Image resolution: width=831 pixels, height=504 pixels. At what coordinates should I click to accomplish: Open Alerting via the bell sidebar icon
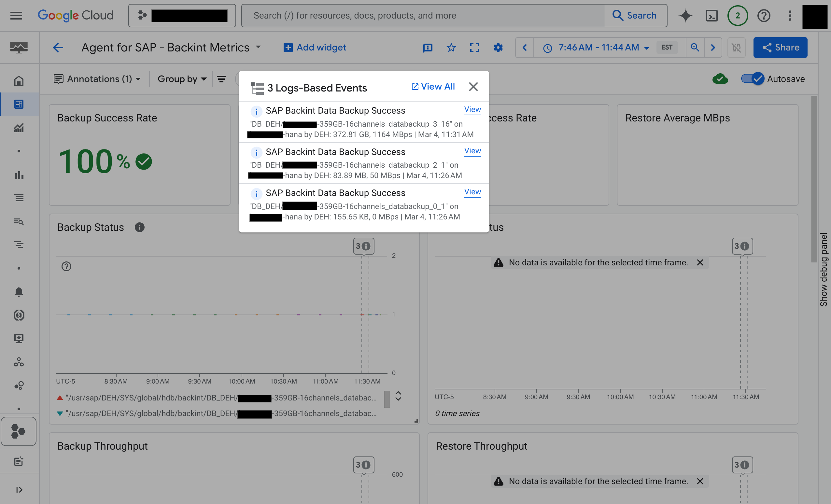[x=19, y=292]
